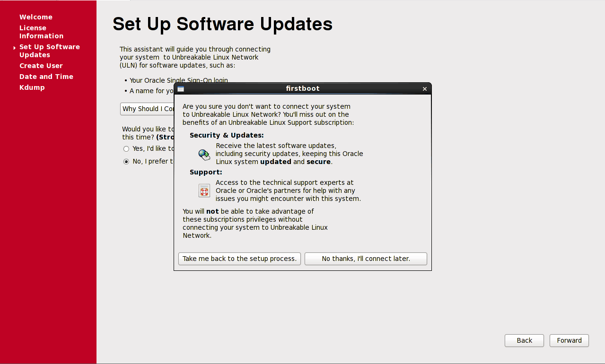Select Date and Time in the sidebar
Image resolution: width=605 pixels, height=364 pixels.
pos(46,77)
